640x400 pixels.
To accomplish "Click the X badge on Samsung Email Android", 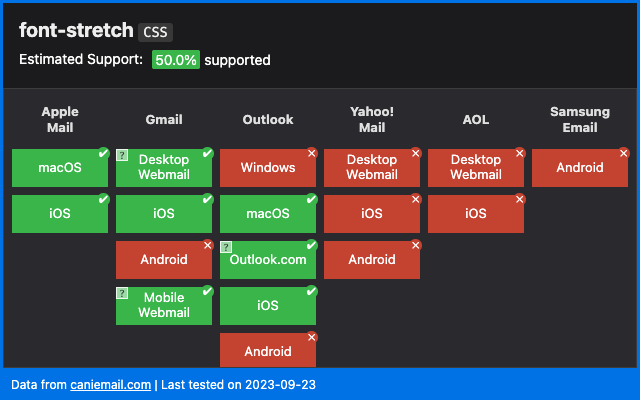I will click(624, 153).
